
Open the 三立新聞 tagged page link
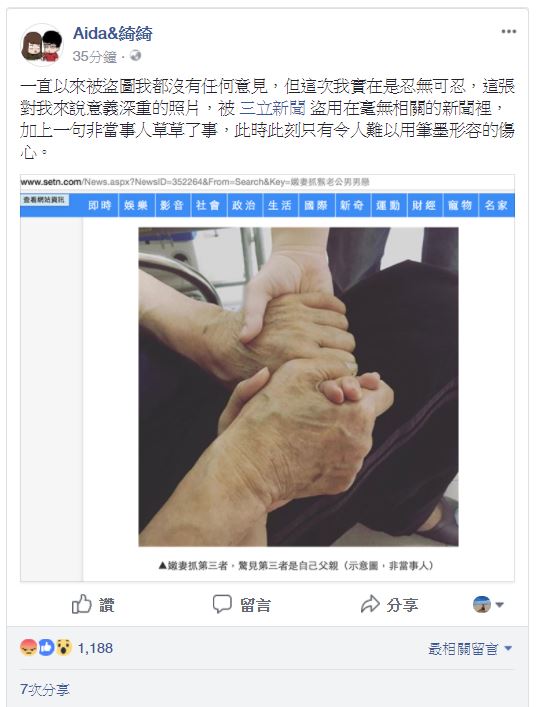[272, 108]
